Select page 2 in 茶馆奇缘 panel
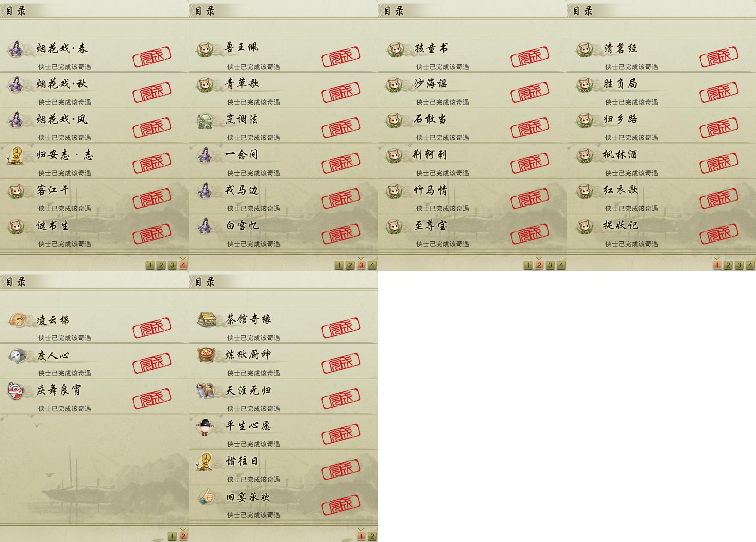The image size is (756, 542). point(372,536)
